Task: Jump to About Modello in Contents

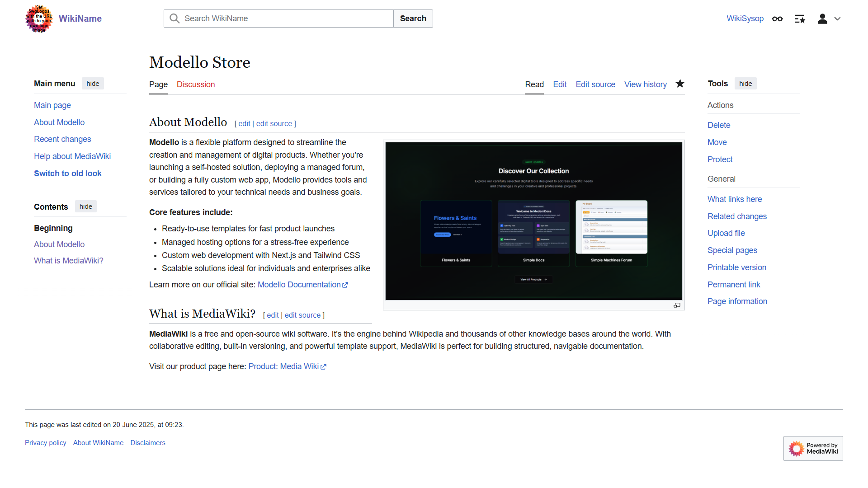Action: point(59,244)
